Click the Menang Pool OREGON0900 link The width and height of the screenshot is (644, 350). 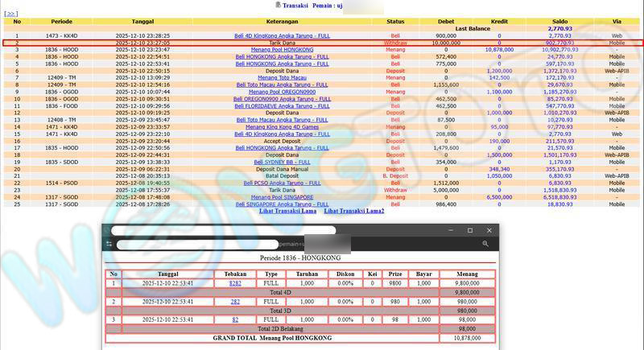pyautogui.click(x=282, y=92)
